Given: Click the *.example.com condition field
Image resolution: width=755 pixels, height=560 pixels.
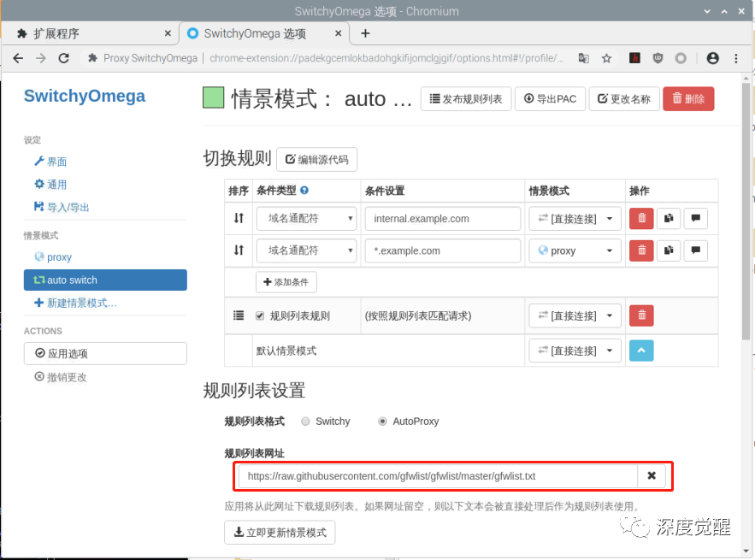Looking at the screenshot, I should coord(443,251).
